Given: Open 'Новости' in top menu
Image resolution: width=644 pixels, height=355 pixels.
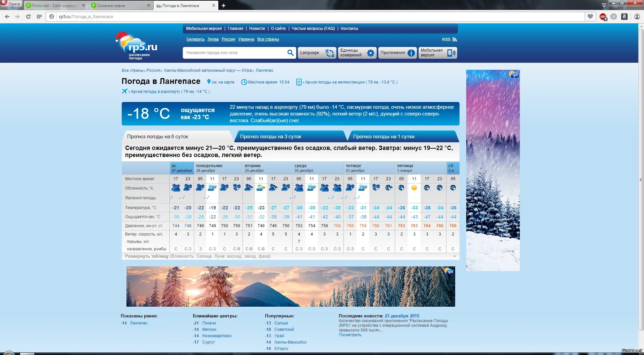Looking at the screenshot, I should 257,29.
